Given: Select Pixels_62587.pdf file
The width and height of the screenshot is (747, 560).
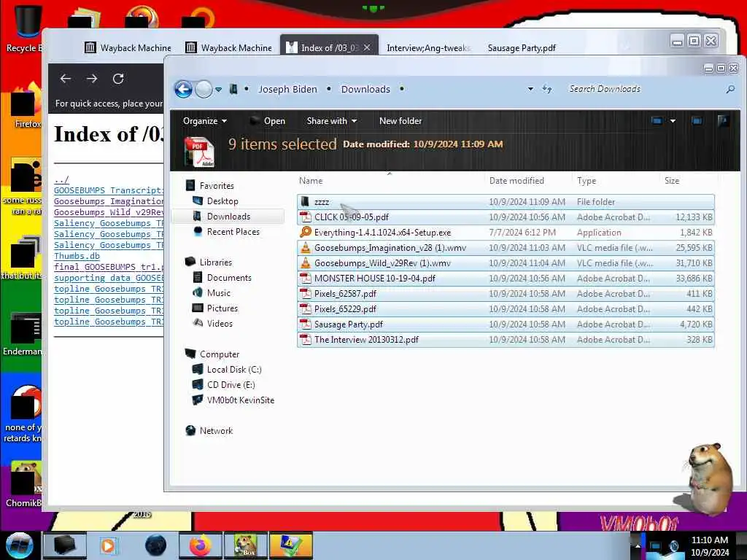Looking at the screenshot, I should coord(506,294).
